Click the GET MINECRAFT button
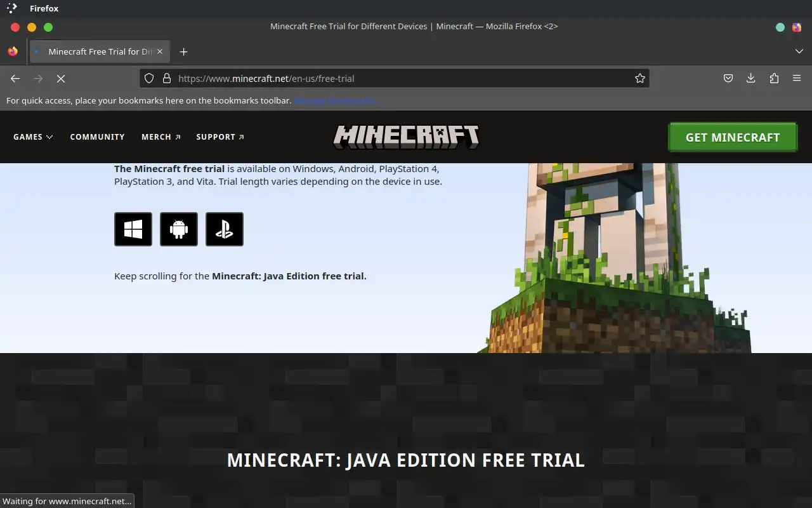 [733, 137]
